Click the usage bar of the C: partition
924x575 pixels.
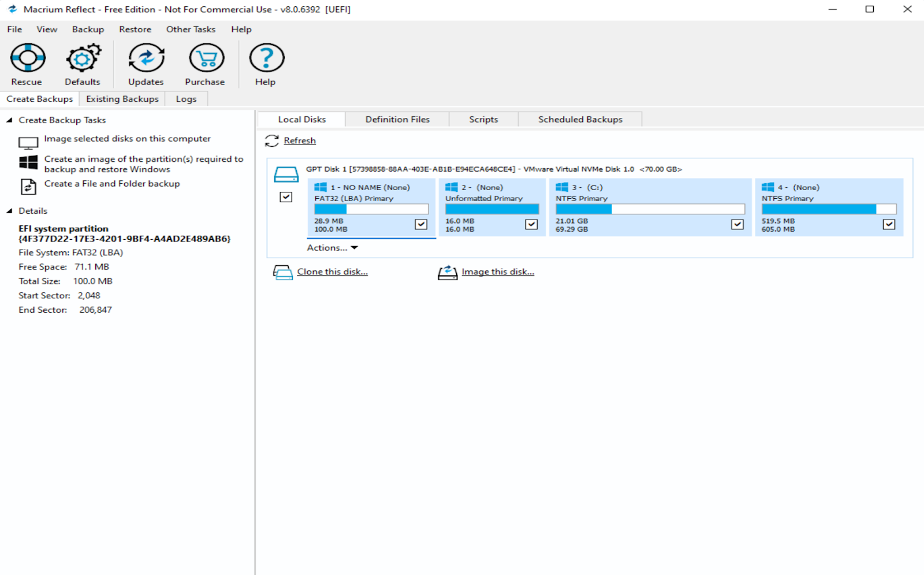pos(650,209)
